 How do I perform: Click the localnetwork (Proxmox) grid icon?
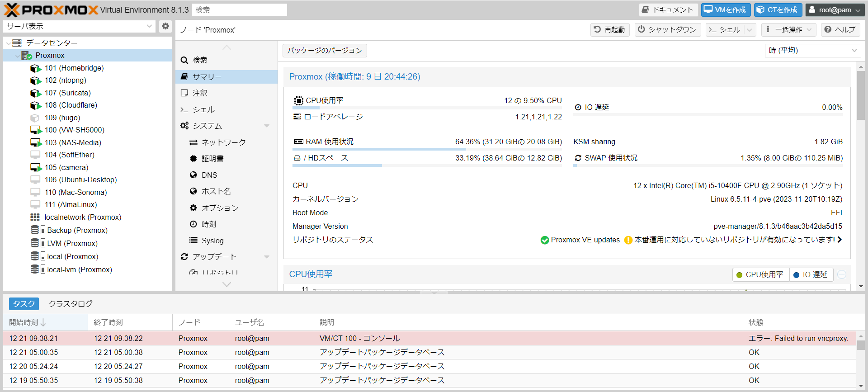[x=35, y=217]
